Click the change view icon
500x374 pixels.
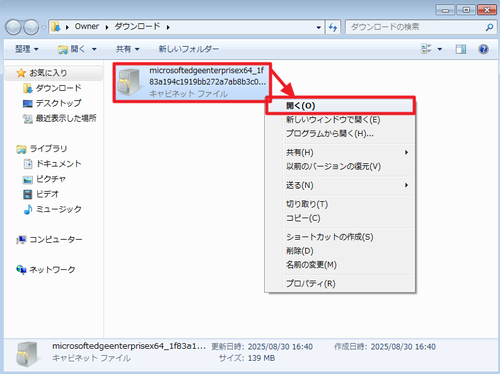[x=426, y=49]
